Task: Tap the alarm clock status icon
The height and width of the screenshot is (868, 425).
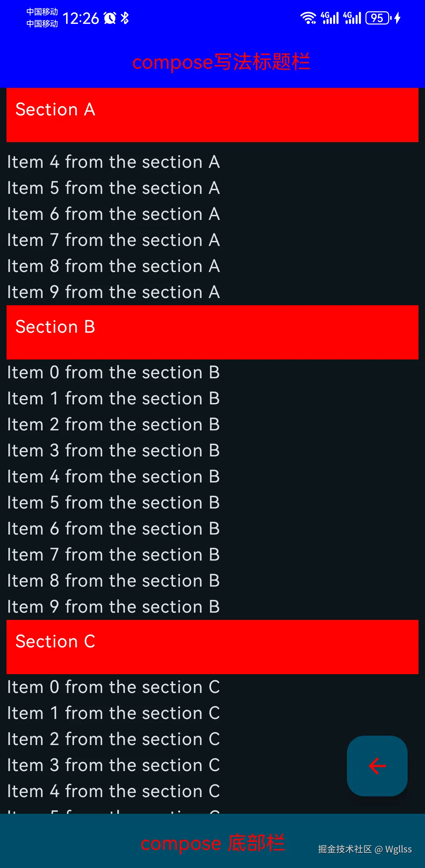Action: 110,18
